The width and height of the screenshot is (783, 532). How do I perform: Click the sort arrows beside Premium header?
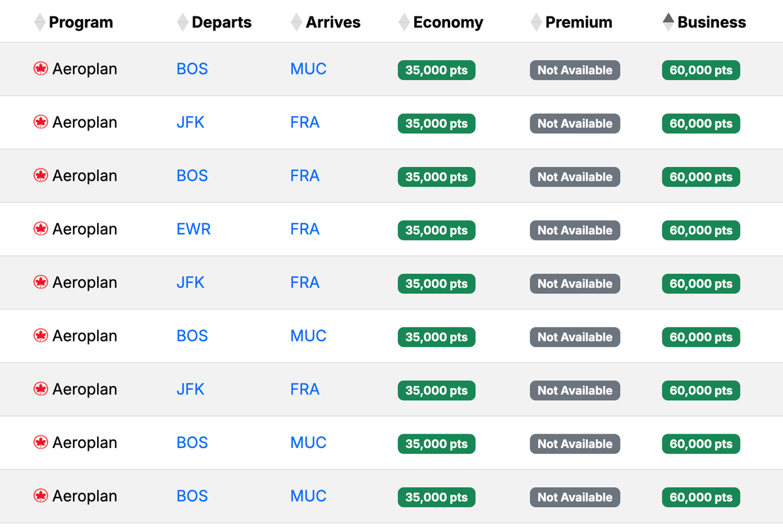tap(536, 22)
